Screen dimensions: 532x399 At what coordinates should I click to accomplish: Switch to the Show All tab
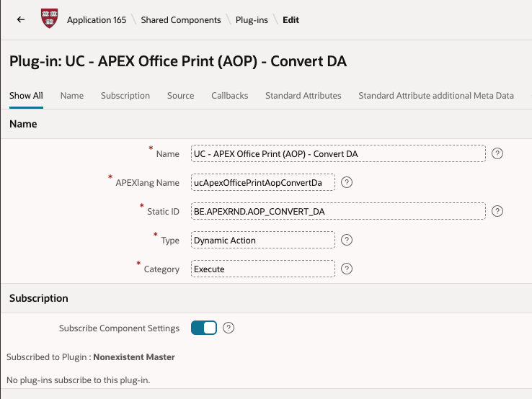pyautogui.click(x=26, y=96)
